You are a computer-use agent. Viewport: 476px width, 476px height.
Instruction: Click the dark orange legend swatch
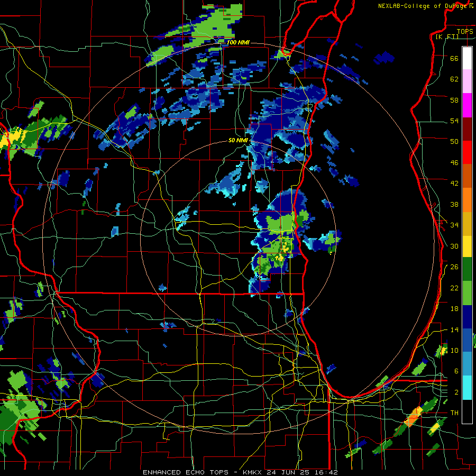point(467,176)
